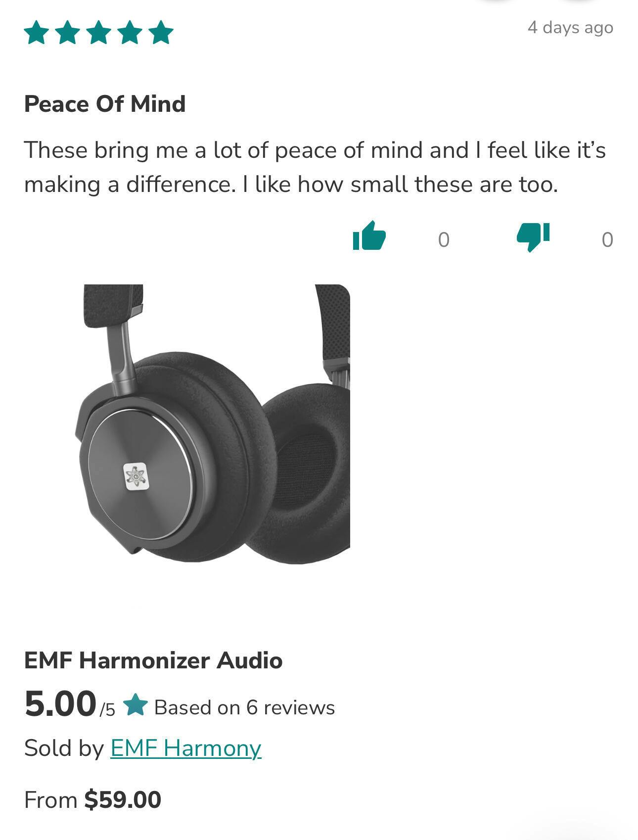Viewport: 638px width, 840px height.
Task: Click the 'Peace Of Mind' review title
Action: coord(105,104)
